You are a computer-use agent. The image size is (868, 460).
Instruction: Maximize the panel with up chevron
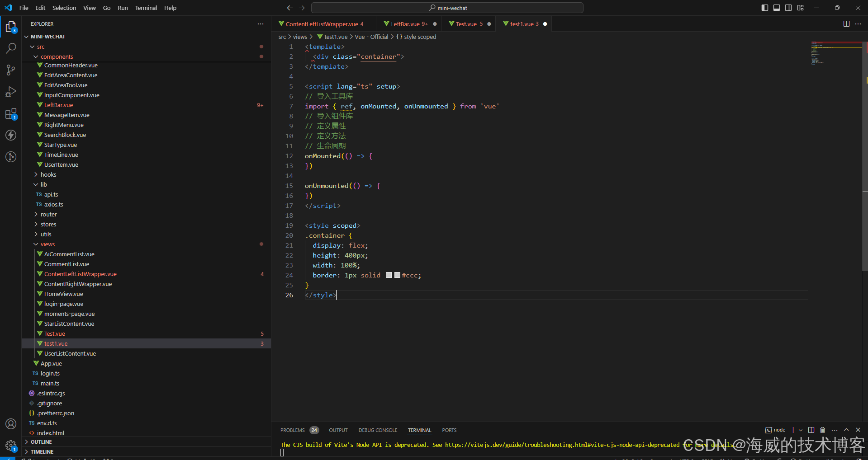click(846, 430)
